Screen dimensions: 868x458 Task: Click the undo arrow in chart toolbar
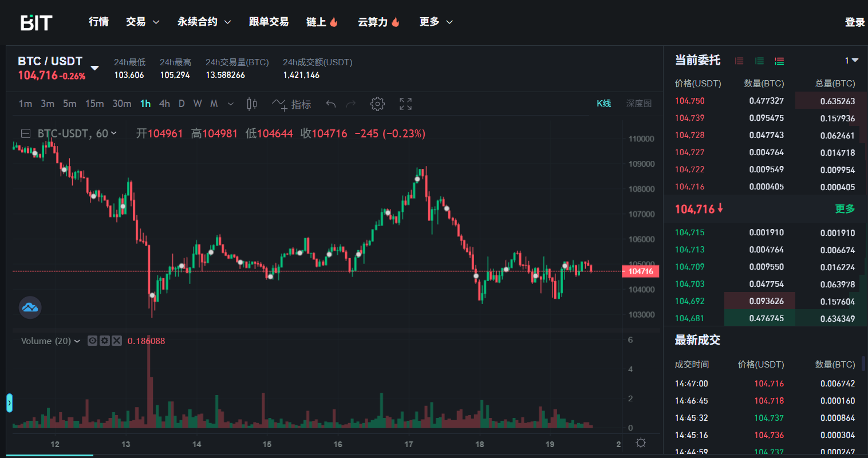click(330, 104)
